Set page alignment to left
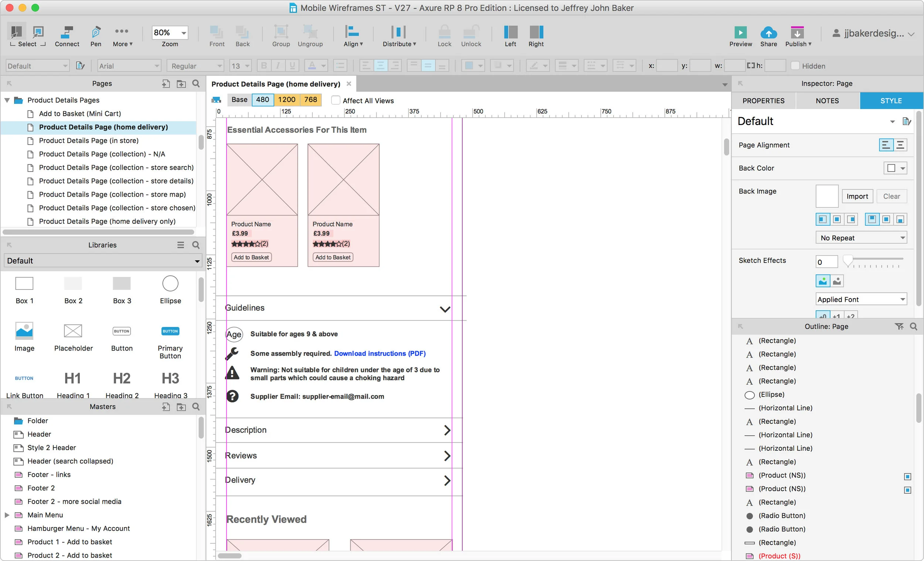The image size is (924, 561). click(x=886, y=145)
